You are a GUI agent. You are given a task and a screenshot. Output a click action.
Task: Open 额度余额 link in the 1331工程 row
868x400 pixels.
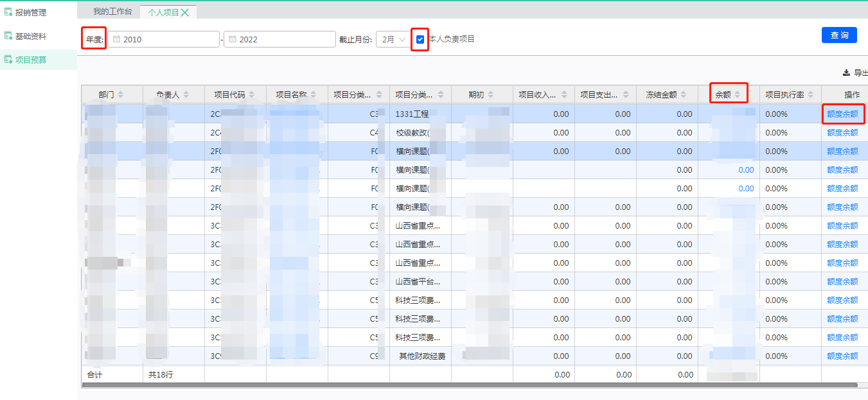tap(842, 114)
